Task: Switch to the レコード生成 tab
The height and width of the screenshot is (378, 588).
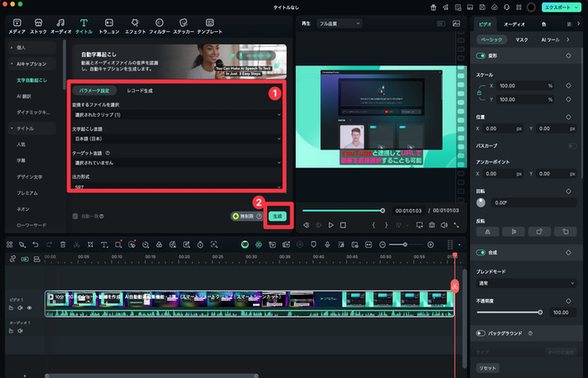Action: click(139, 90)
